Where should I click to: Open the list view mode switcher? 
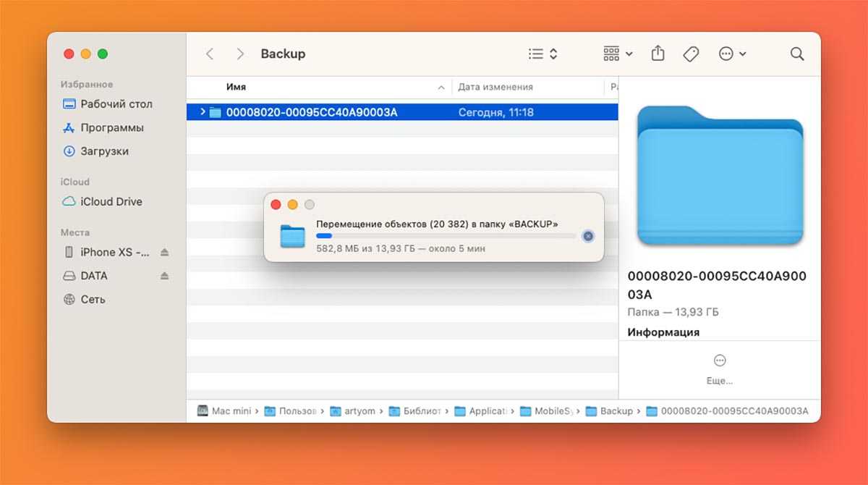[542, 54]
